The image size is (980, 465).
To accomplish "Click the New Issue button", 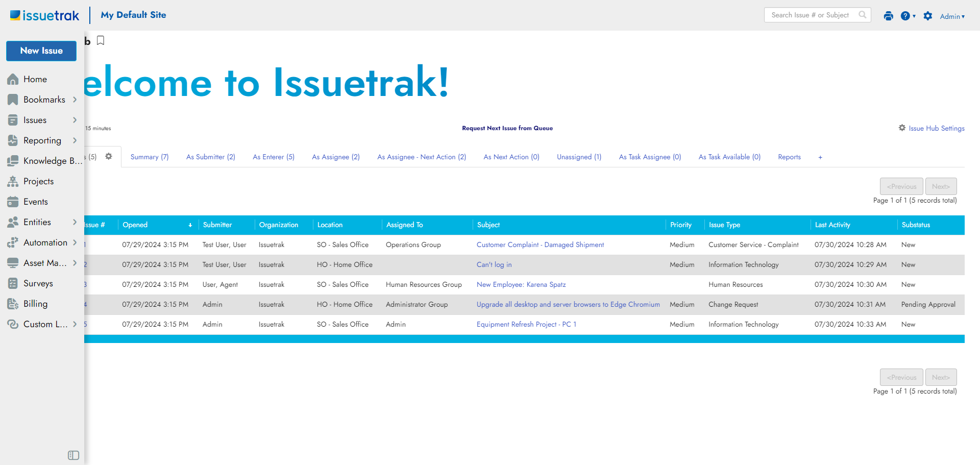I will click(x=41, y=51).
